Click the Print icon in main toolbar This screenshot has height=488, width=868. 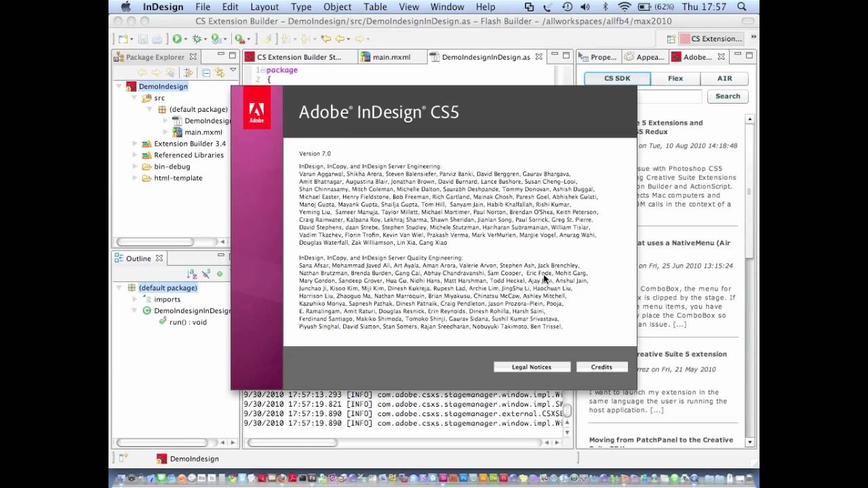click(x=157, y=39)
